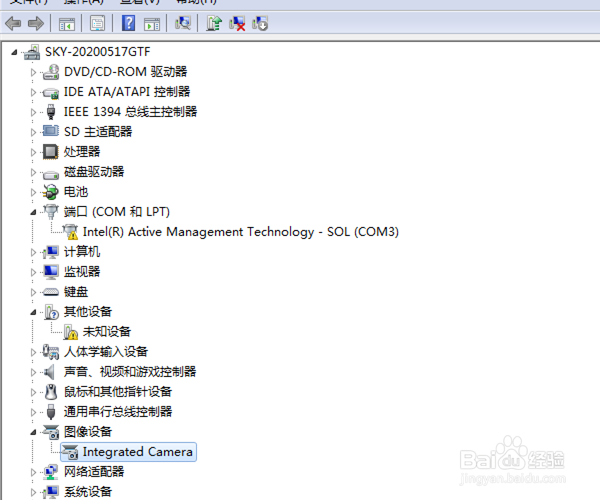Select the 键盘 label

(76, 292)
